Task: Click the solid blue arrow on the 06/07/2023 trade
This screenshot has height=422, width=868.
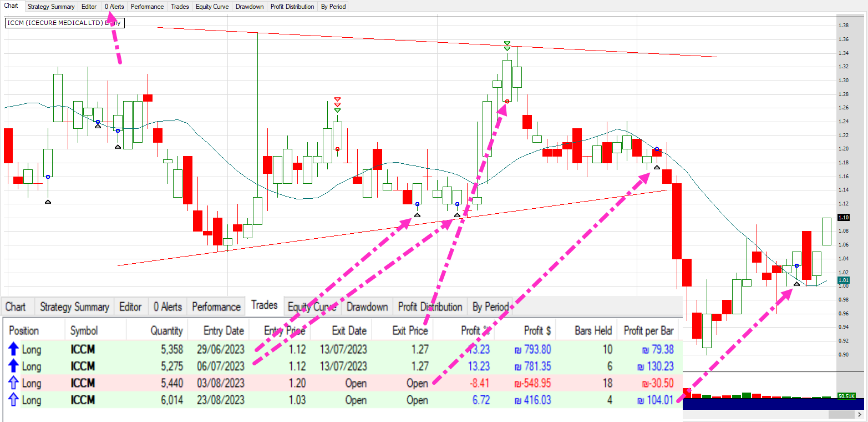Action: [14, 366]
